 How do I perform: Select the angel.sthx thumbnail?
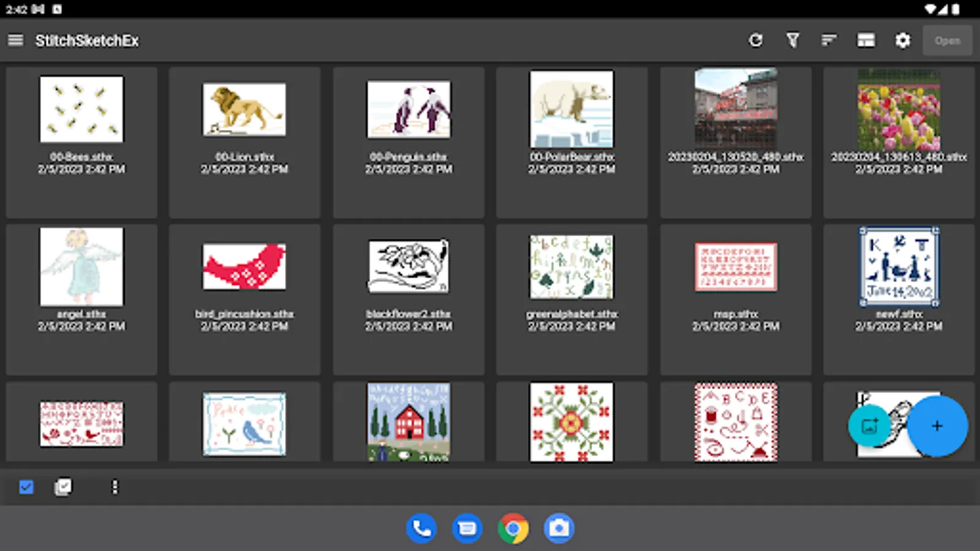click(x=81, y=266)
